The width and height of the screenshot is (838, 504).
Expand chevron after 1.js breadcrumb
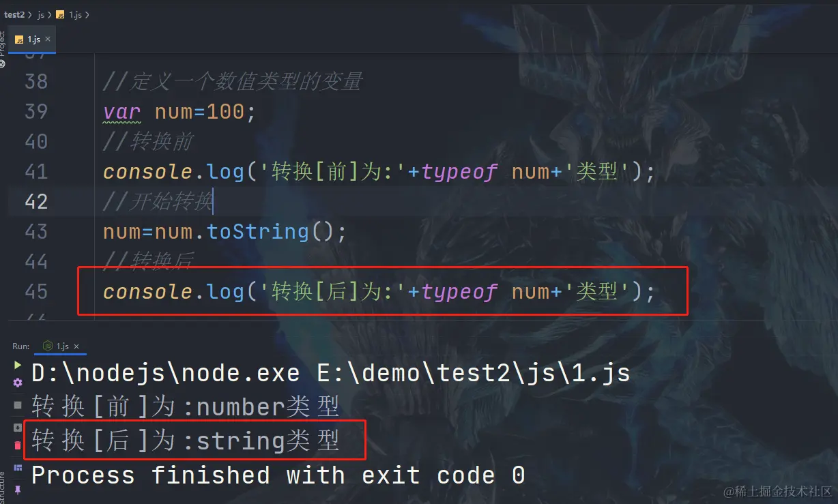[x=87, y=15]
